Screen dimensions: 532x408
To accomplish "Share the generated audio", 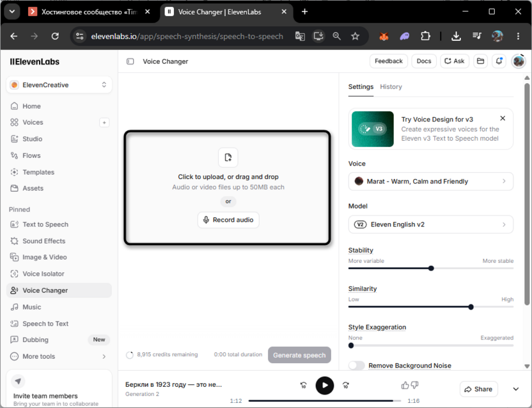I will [478, 389].
